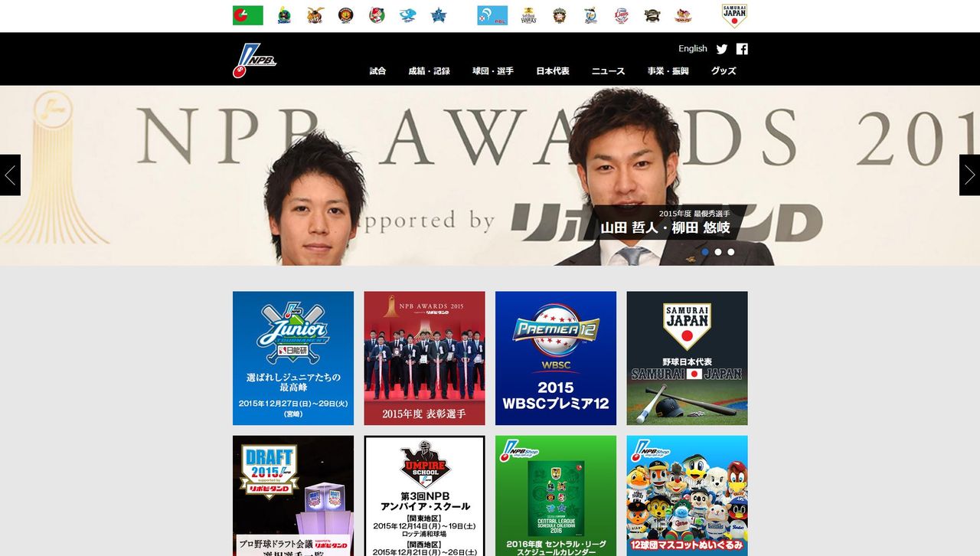The image size is (980, 556).
Task: Open the Chunichi Dragons team logo
Action: click(x=407, y=15)
